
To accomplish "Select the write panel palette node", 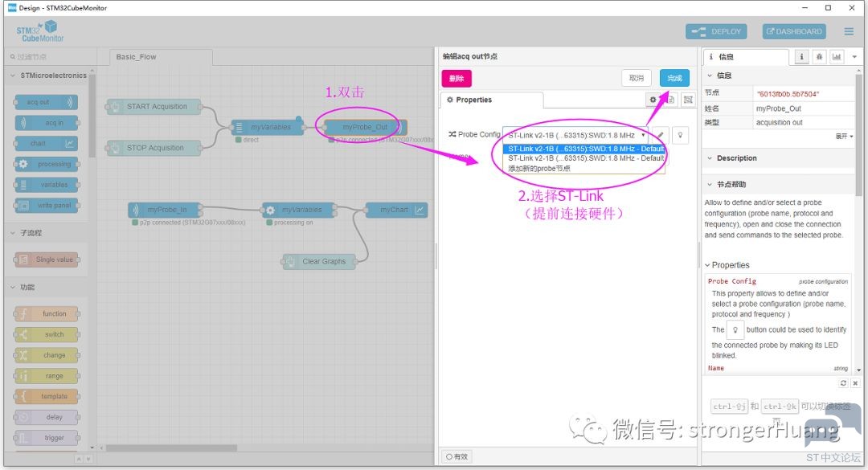I will click(x=47, y=206).
